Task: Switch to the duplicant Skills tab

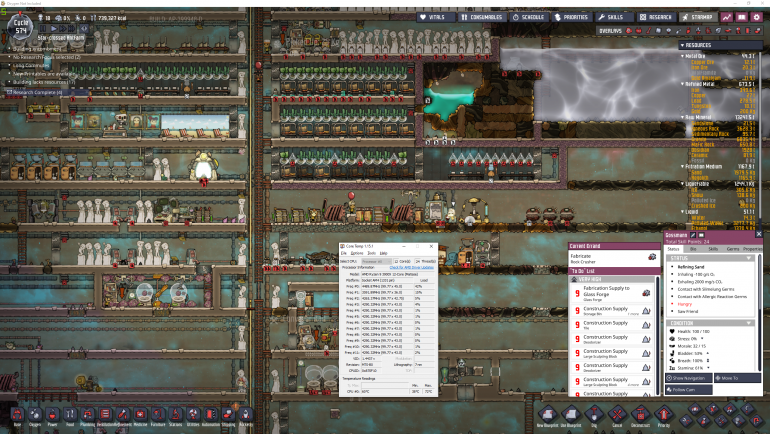Action: pos(713,249)
